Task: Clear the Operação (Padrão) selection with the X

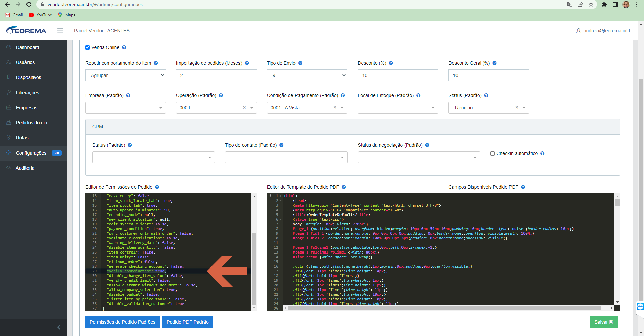Action: [x=244, y=107]
